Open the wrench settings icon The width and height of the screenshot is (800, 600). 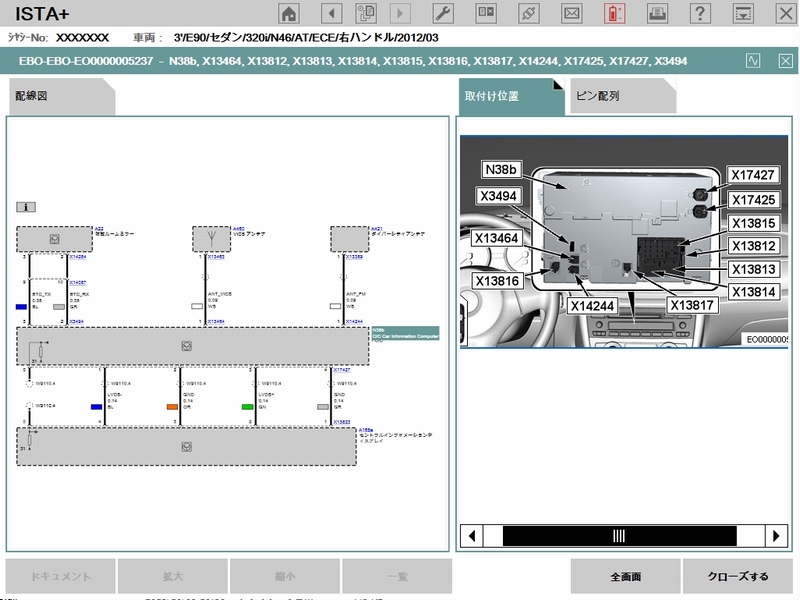(x=443, y=13)
